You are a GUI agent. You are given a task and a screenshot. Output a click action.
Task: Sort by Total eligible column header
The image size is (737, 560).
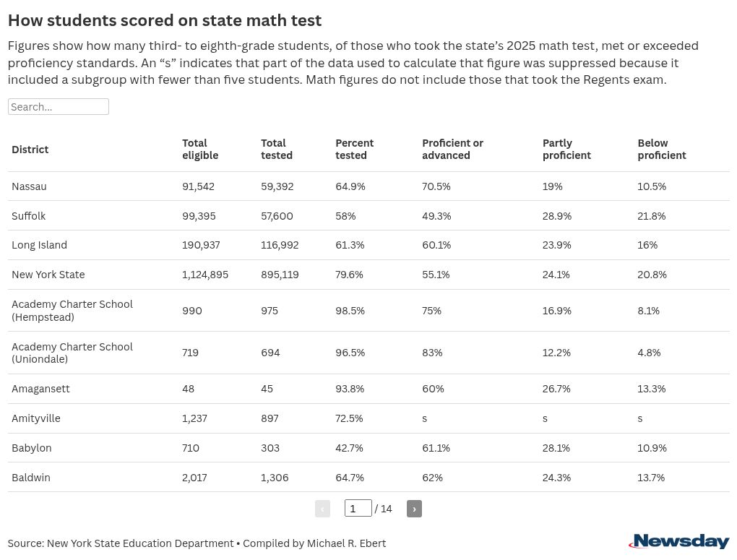[200, 149]
